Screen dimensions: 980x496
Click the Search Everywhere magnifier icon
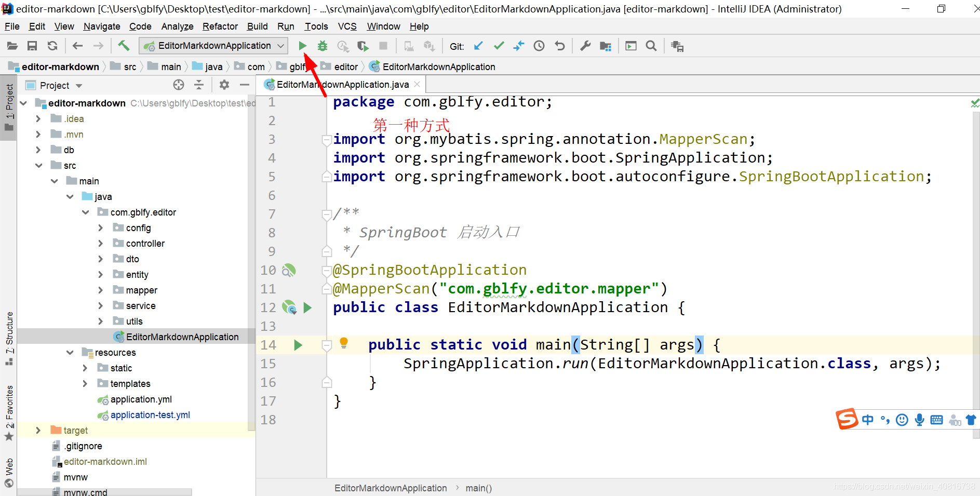click(651, 46)
